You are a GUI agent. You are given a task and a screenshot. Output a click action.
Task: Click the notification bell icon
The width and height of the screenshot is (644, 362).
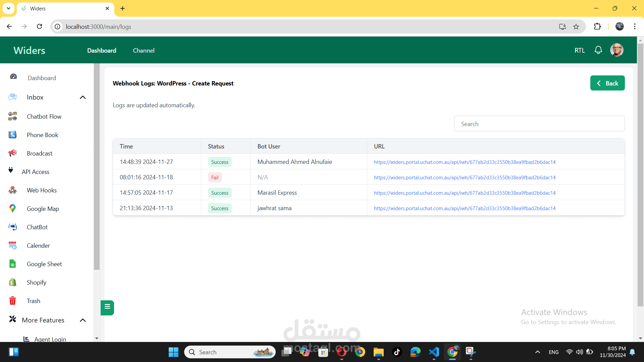point(598,50)
